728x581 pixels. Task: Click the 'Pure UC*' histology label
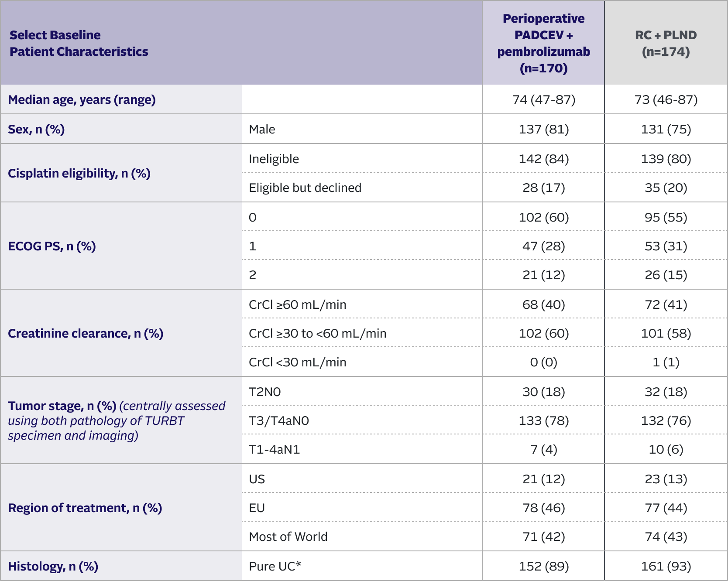tap(275, 567)
